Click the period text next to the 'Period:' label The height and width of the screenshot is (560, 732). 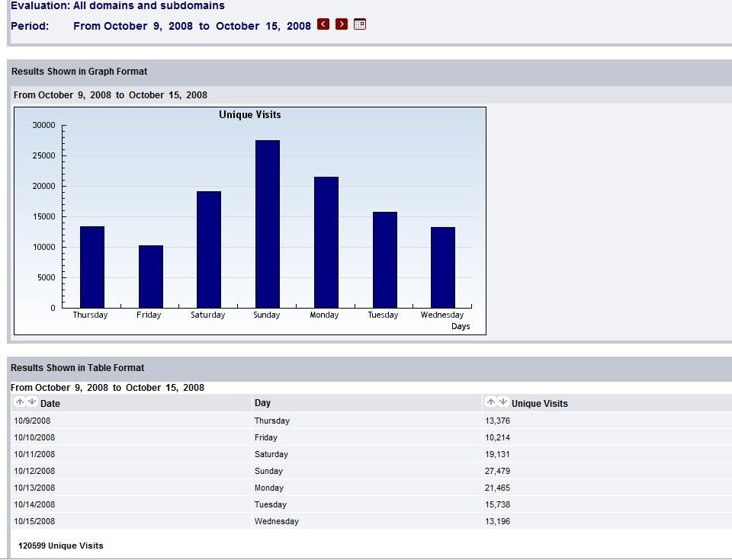192,26
